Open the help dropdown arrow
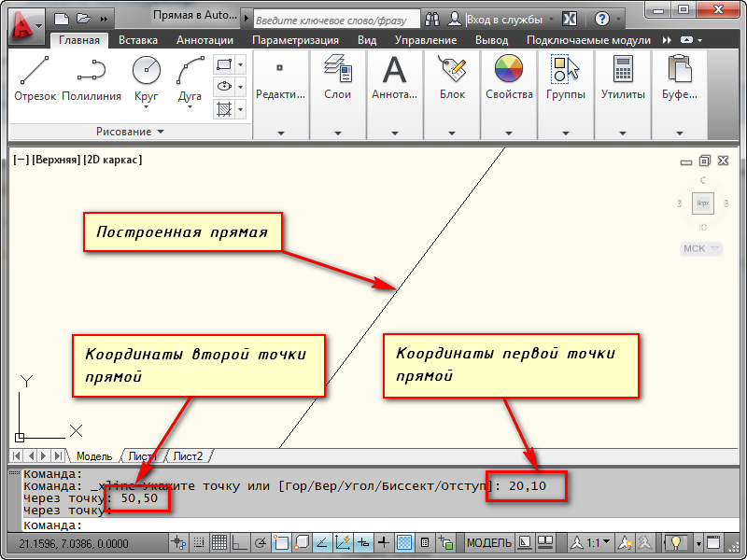This screenshot has height=560, width=747. coord(619,20)
